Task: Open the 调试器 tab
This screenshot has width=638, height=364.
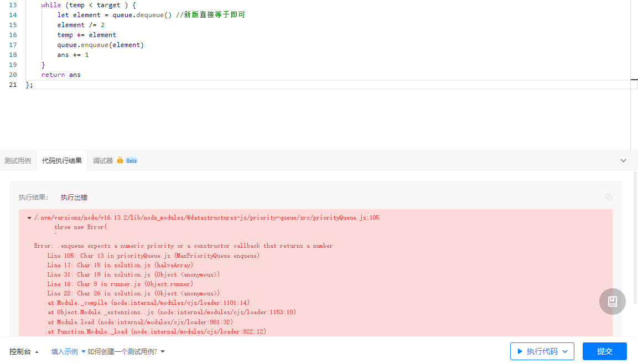Action: pyautogui.click(x=102, y=160)
